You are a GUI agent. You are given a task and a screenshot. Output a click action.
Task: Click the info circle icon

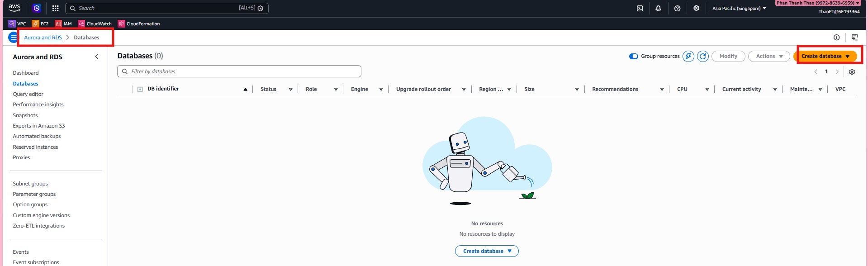click(x=836, y=38)
